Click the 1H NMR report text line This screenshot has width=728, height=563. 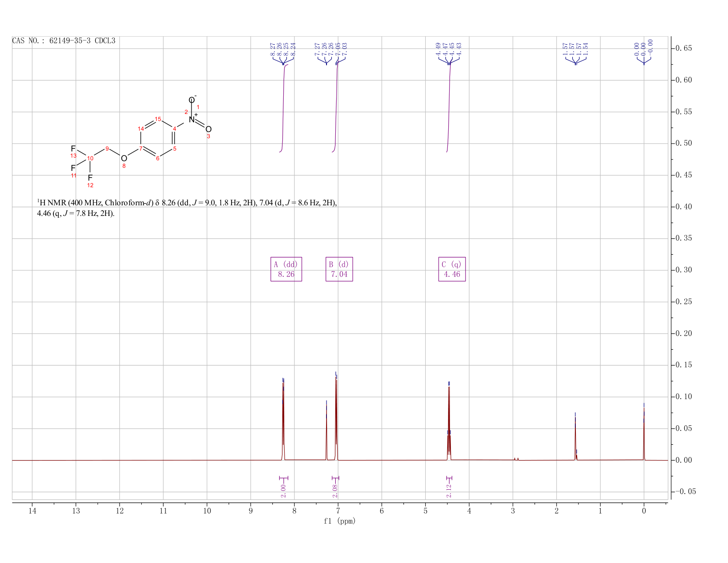click(188, 208)
